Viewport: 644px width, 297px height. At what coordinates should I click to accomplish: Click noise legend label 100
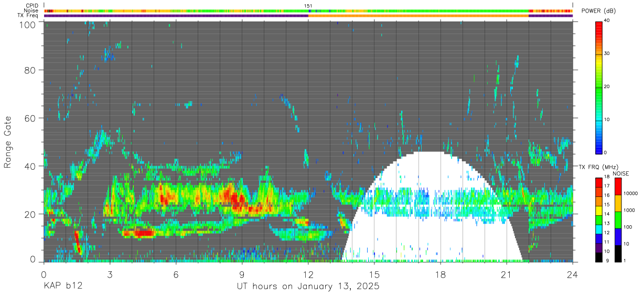(x=627, y=227)
